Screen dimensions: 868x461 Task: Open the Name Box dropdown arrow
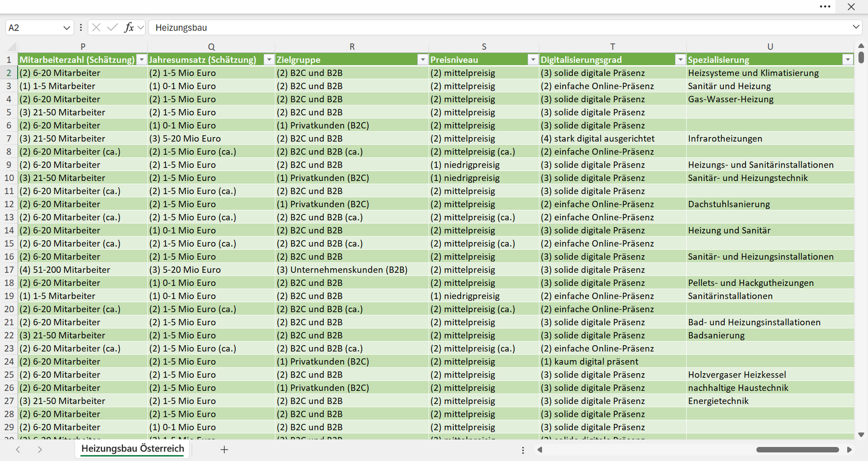click(67, 28)
